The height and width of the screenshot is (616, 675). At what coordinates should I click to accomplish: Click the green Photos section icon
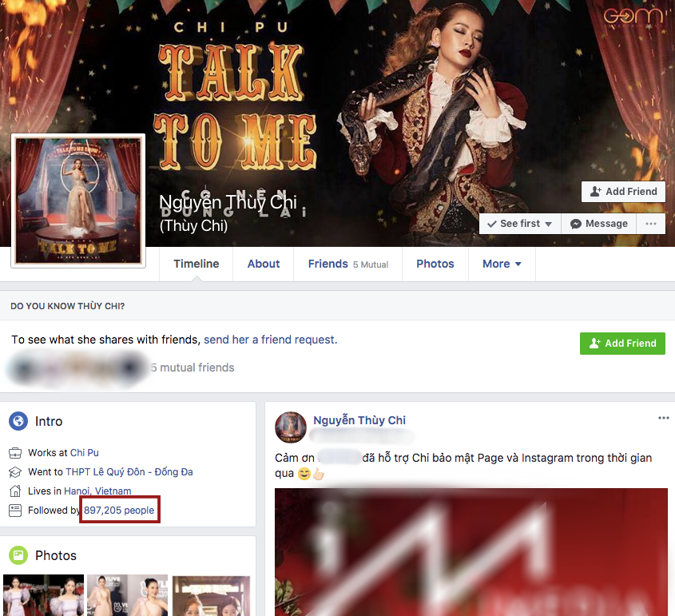(18, 555)
